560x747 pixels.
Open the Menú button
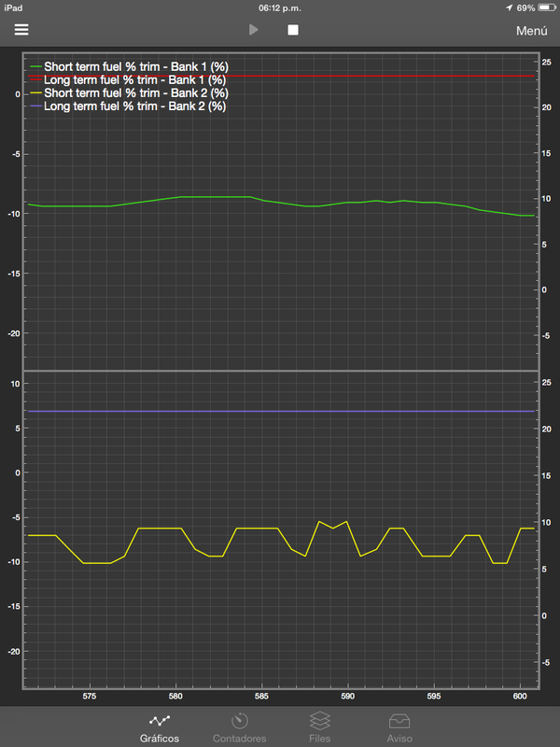point(531,31)
